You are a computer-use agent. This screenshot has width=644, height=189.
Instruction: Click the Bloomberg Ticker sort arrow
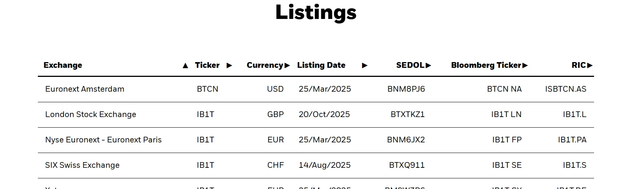pyautogui.click(x=525, y=66)
